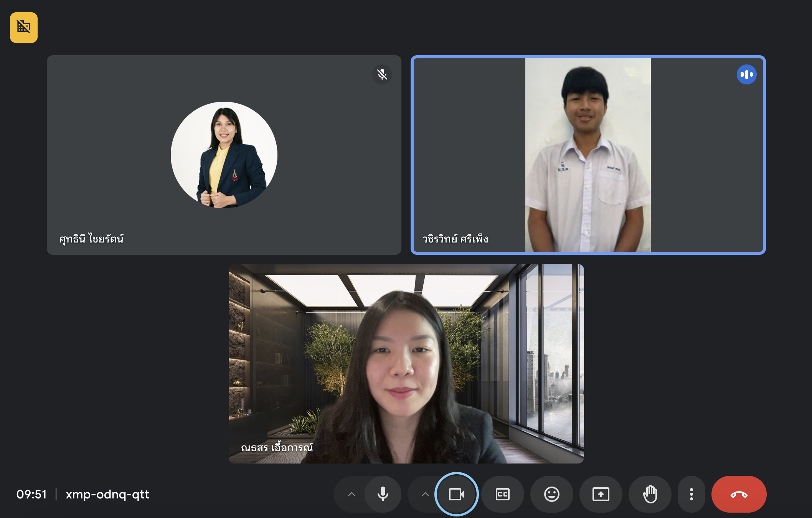Raise your hand
Image resolution: width=812 pixels, height=518 pixels.
pyautogui.click(x=650, y=494)
